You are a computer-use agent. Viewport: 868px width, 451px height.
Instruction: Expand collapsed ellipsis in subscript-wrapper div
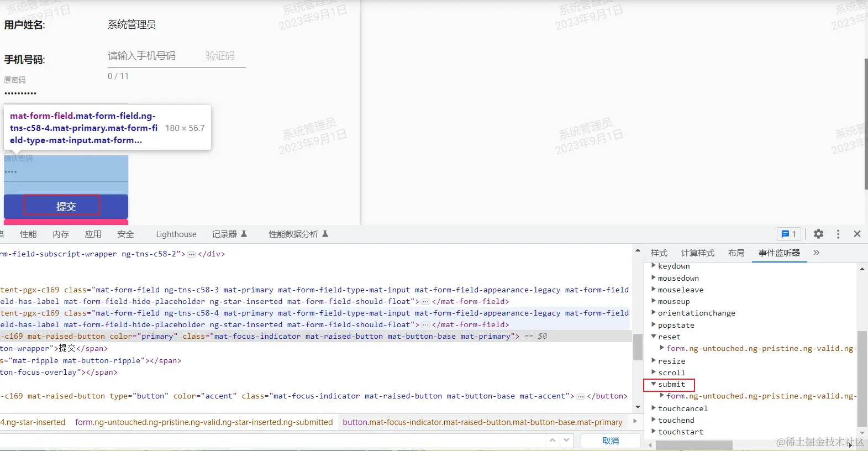(x=191, y=254)
